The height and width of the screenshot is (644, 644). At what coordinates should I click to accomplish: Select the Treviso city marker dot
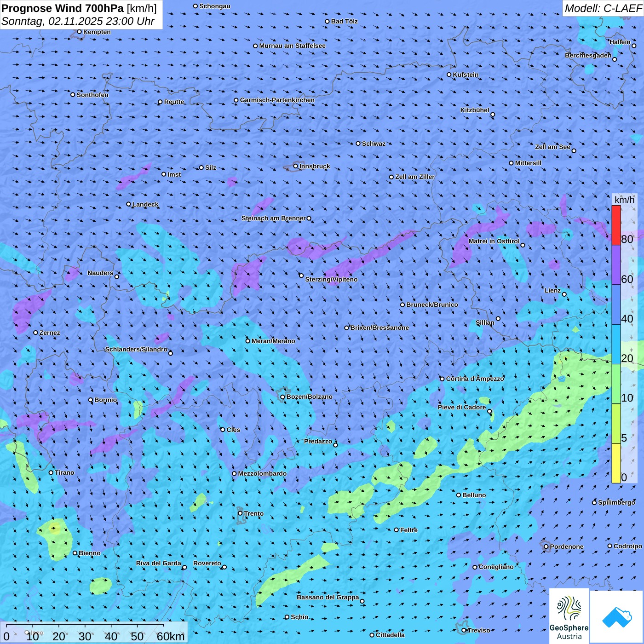point(464,630)
